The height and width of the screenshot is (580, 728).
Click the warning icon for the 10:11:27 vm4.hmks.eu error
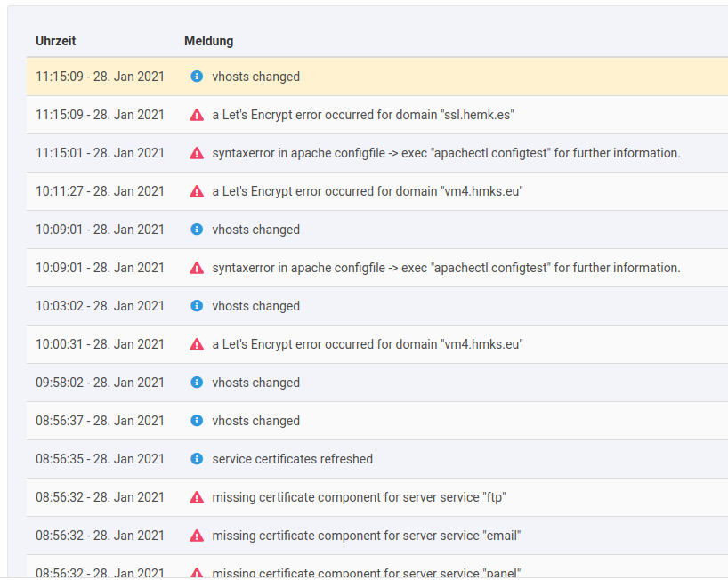[197, 191]
